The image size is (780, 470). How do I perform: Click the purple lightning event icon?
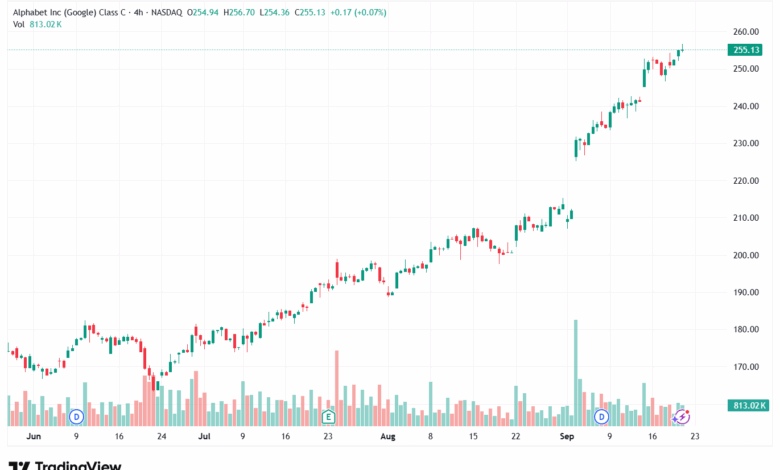tap(682, 415)
